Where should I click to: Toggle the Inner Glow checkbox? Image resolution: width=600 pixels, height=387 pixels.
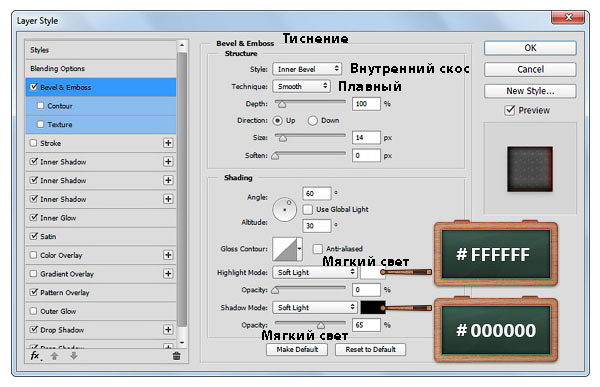coord(34,217)
